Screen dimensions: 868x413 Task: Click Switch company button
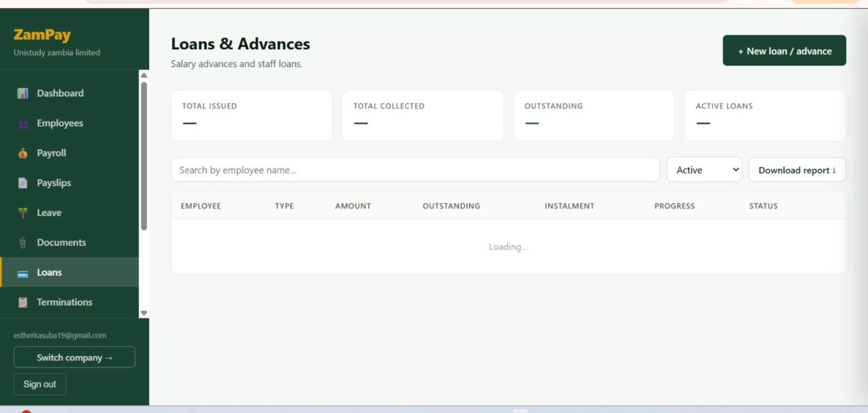pyautogui.click(x=74, y=357)
